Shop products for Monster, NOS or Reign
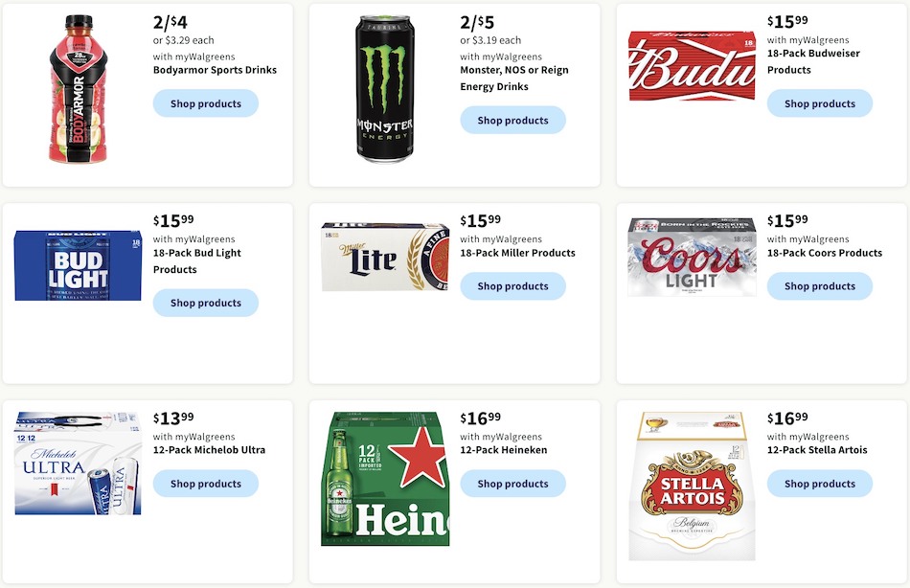 [x=512, y=120]
